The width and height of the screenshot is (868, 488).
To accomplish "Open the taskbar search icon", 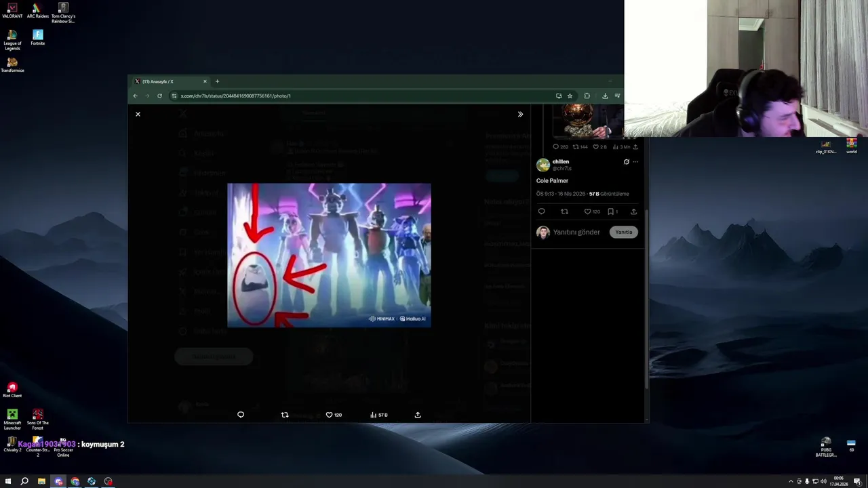I will click(x=24, y=481).
